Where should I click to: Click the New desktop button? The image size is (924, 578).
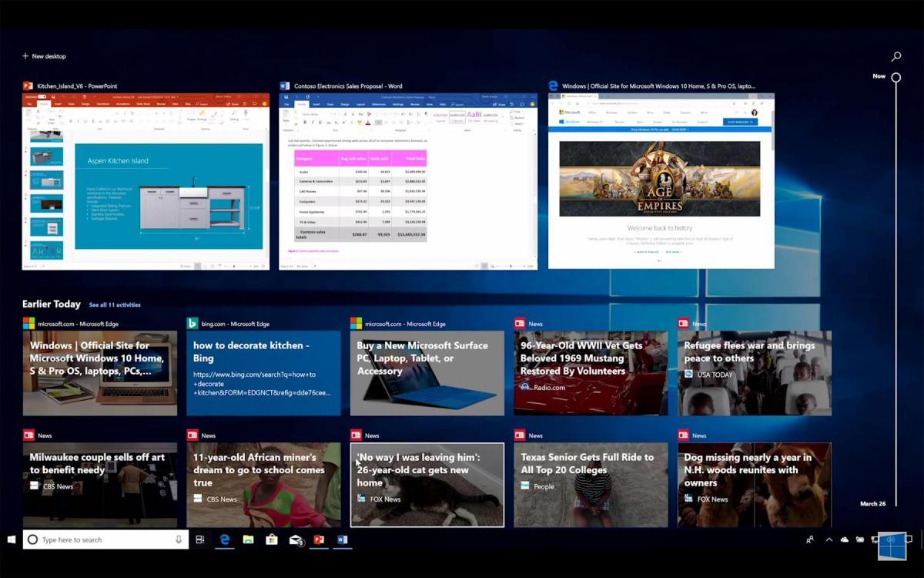[x=44, y=56]
